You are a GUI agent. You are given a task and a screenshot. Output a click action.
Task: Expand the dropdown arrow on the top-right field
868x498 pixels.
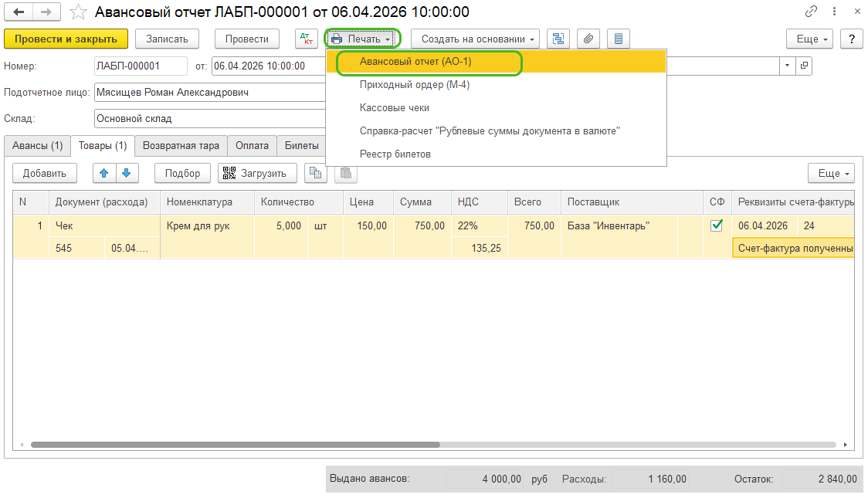[787, 66]
